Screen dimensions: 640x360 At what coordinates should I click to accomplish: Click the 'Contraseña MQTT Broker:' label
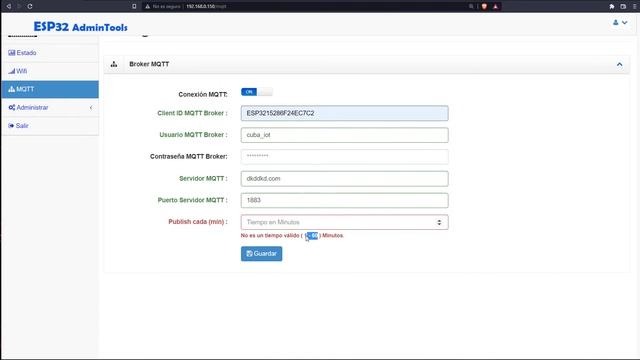(189, 156)
